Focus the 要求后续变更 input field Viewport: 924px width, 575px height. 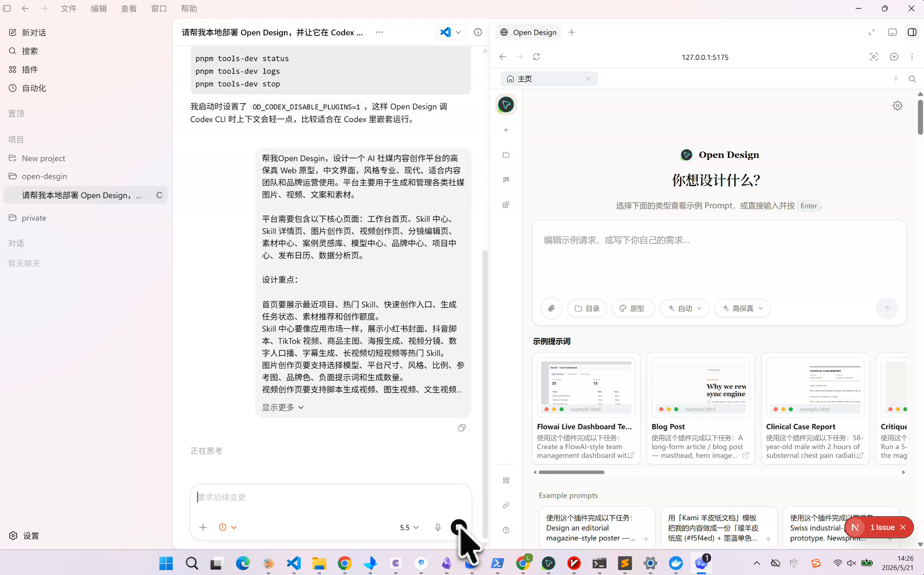pyautogui.click(x=331, y=498)
